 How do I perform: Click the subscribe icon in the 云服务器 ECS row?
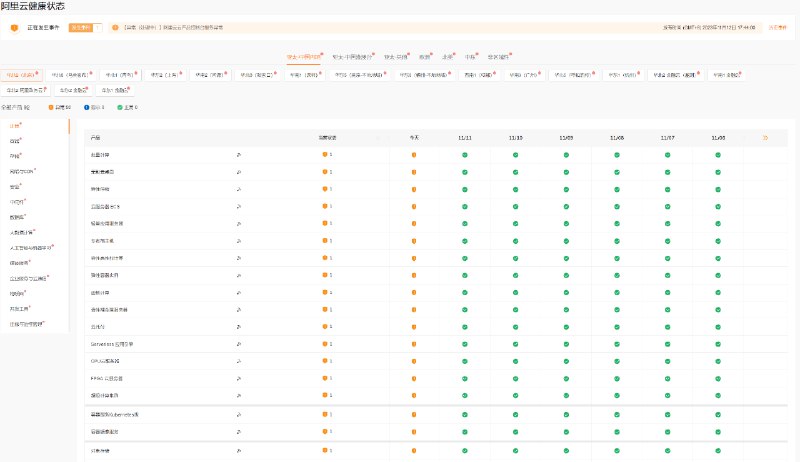click(x=239, y=207)
